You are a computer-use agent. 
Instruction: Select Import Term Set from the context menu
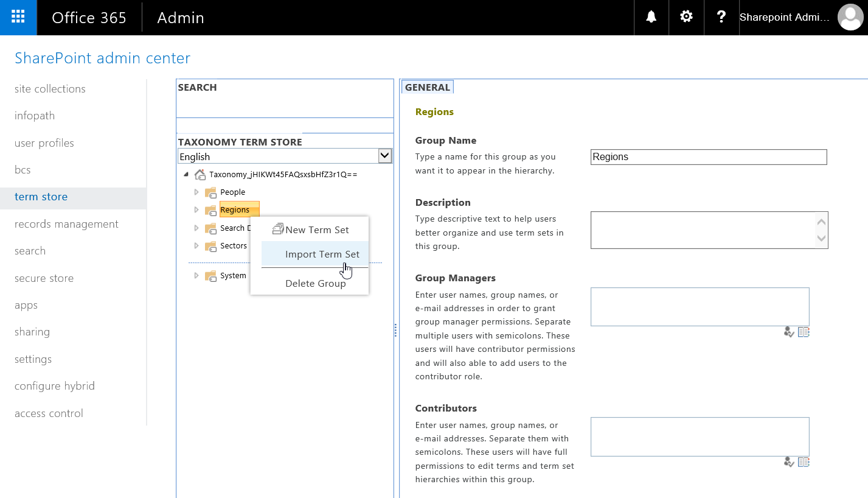[x=322, y=254]
